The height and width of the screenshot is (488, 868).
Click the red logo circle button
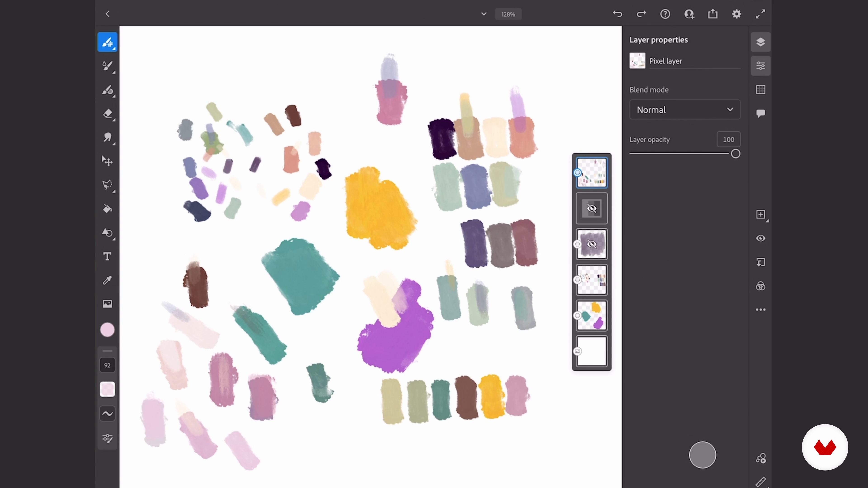pos(825,447)
